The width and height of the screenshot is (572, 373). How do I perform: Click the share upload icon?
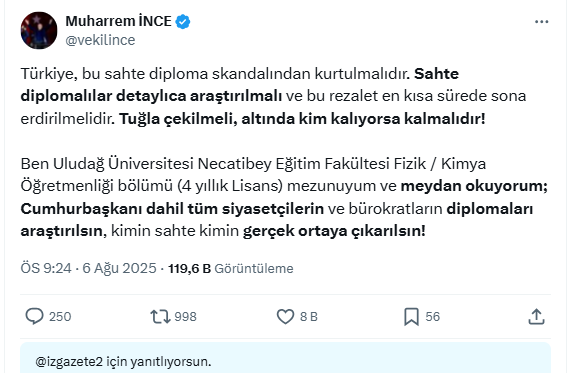point(536,316)
